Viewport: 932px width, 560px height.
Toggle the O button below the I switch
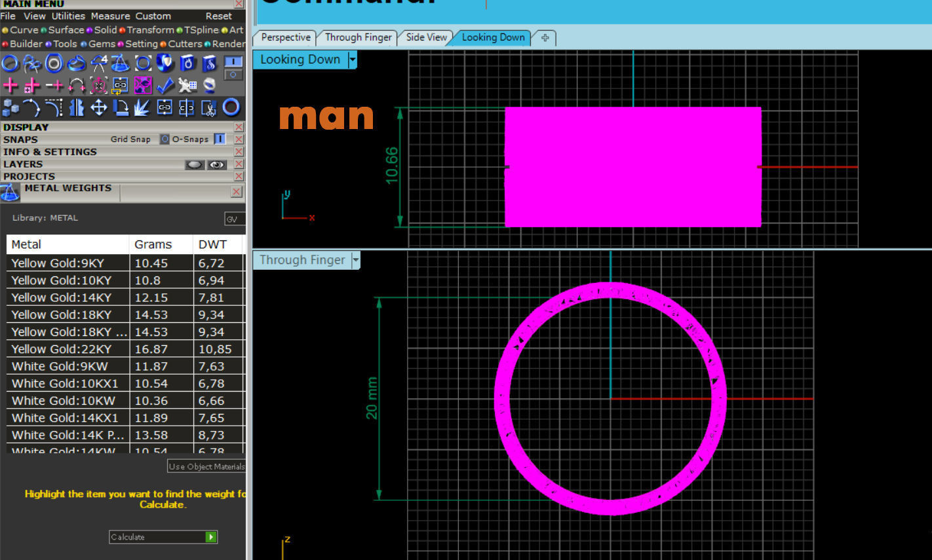[x=233, y=75]
